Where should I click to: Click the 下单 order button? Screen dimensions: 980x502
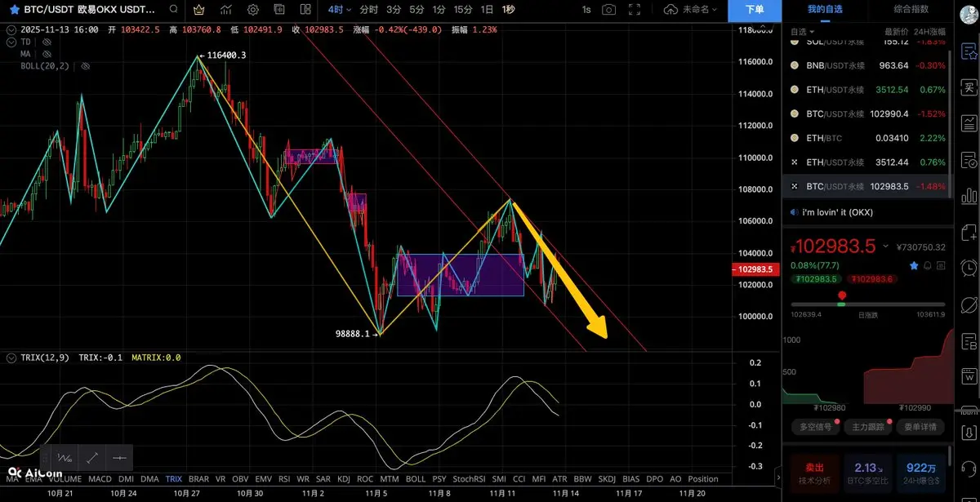click(x=755, y=10)
